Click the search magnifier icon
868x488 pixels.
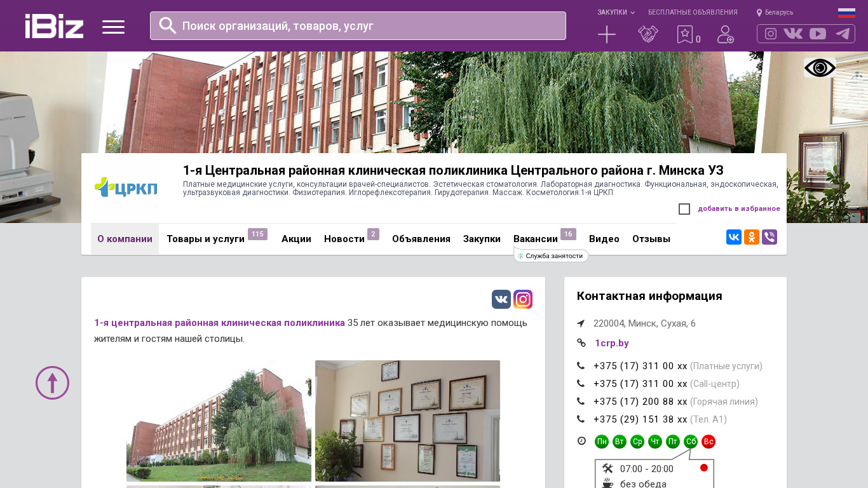pos(168,25)
